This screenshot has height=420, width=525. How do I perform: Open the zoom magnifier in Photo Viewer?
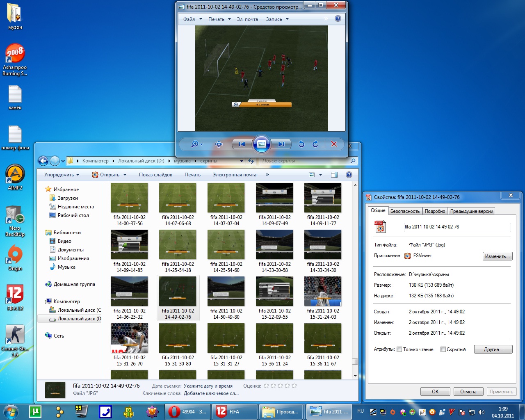point(196,144)
